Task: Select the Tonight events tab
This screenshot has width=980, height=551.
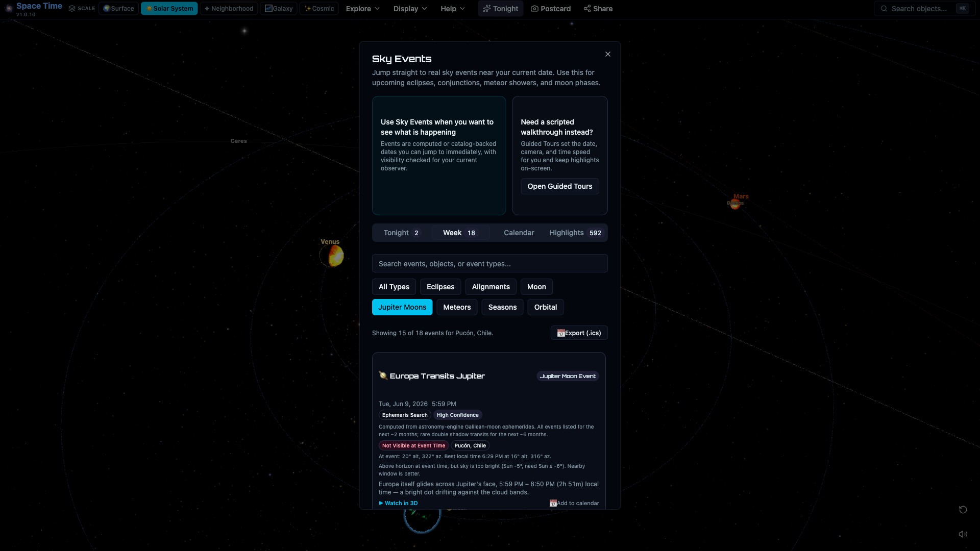Action: 402,233
